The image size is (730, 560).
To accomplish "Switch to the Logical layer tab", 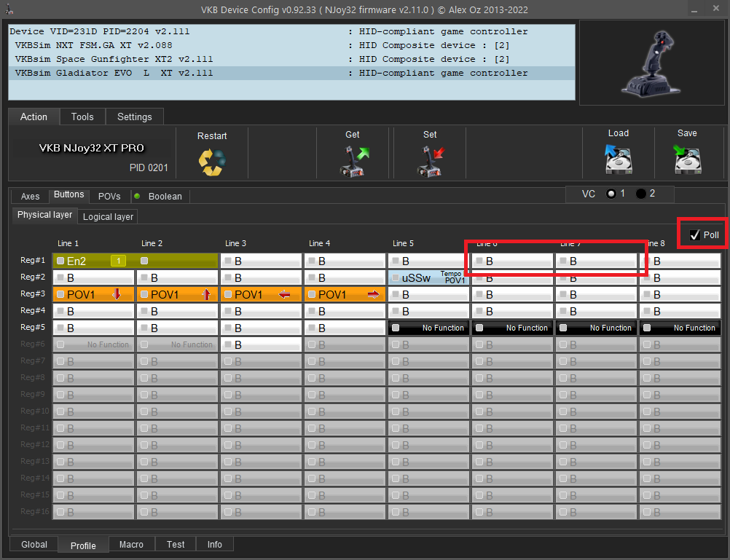I will [108, 217].
